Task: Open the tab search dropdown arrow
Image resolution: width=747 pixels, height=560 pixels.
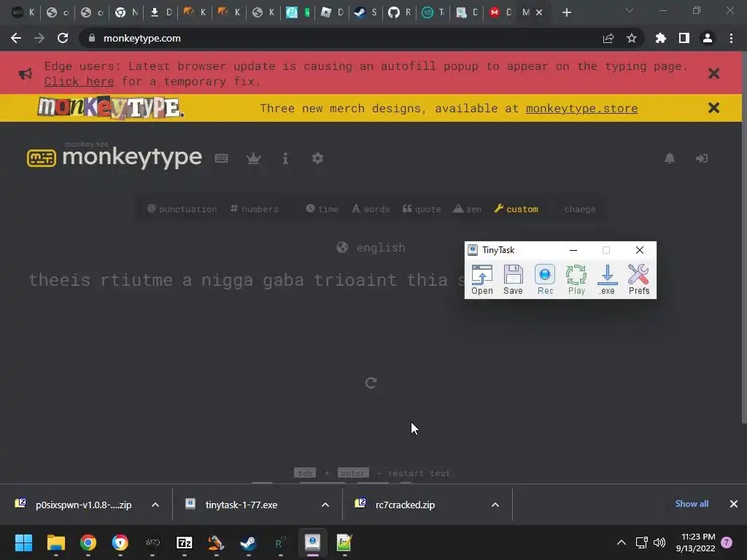Action: point(630,10)
